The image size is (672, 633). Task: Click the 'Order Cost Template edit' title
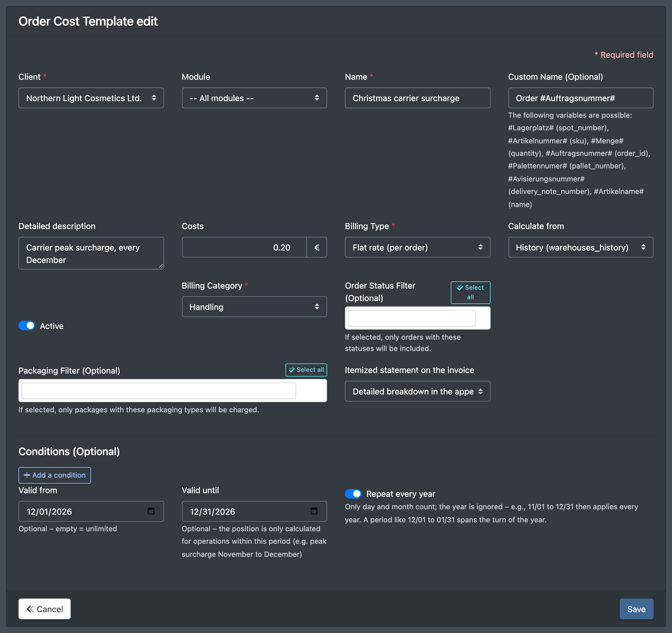click(88, 21)
